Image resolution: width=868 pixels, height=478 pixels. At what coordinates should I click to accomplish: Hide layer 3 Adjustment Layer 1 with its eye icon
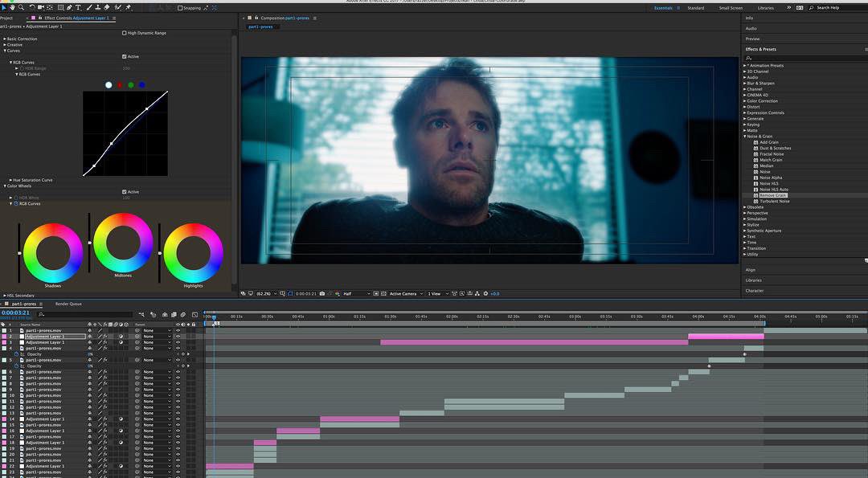click(178, 342)
